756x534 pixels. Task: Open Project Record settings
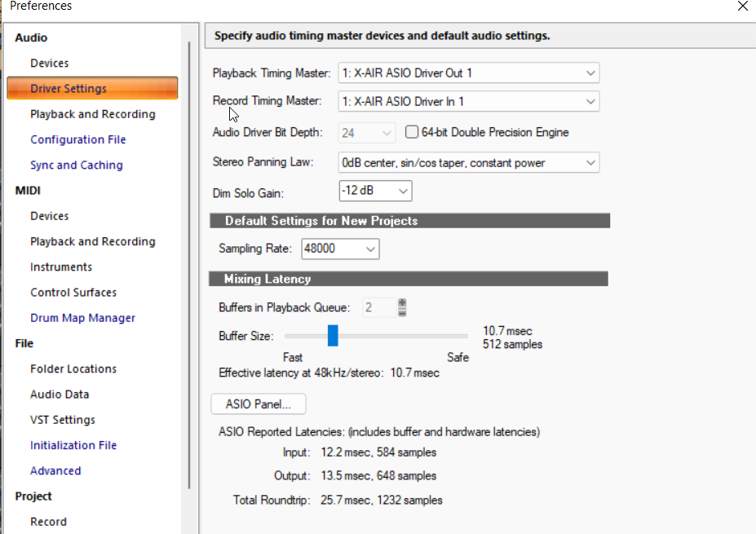(x=48, y=522)
